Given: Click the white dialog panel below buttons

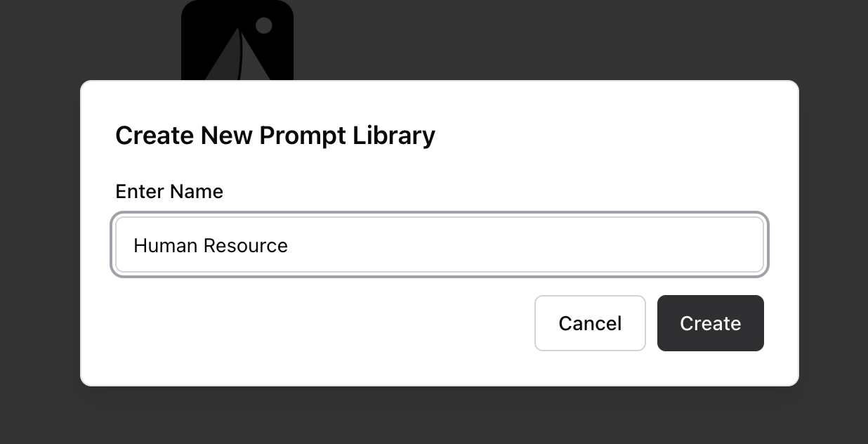Looking at the screenshot, I should 440,368.
